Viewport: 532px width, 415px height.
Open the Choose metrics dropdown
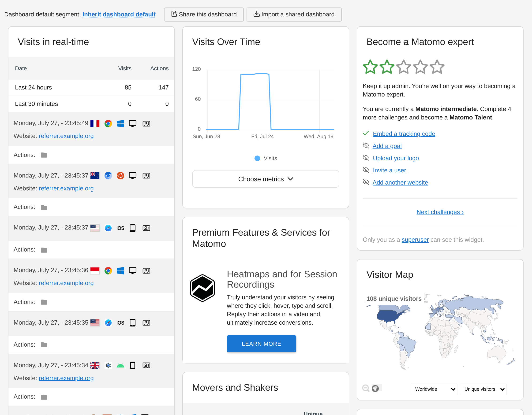point(266,179)
